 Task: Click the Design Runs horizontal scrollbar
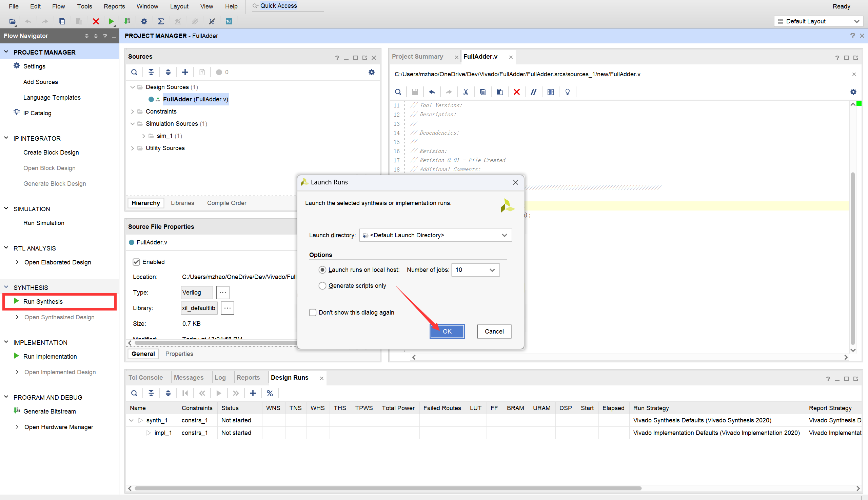coord(388,488)
